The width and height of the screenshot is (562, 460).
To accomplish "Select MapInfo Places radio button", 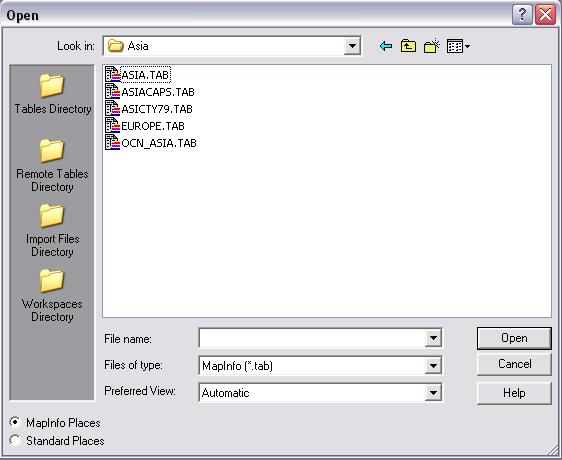I will pyautogui.click(x=15, y=422).
